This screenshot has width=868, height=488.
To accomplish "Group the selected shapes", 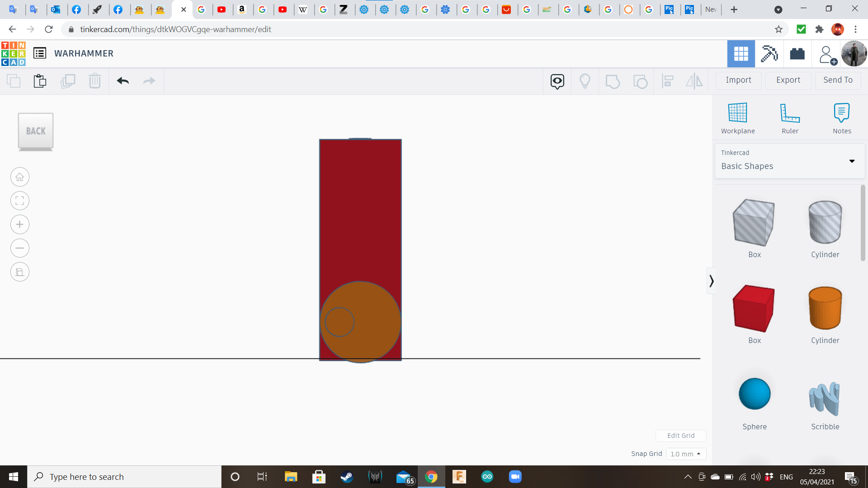I will (613, 81).
